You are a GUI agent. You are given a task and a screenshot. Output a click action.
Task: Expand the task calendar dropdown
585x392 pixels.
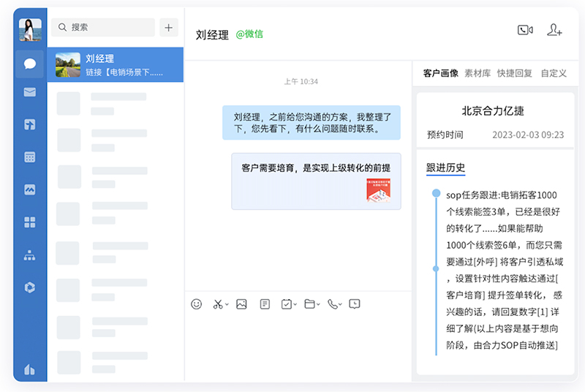pos(295,304)
